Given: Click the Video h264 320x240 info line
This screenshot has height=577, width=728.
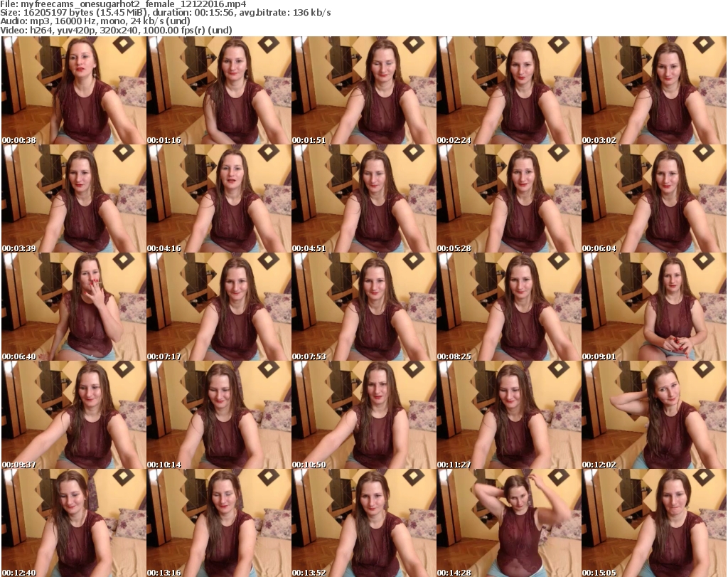Looking at the screenshot, I should 116,30.
